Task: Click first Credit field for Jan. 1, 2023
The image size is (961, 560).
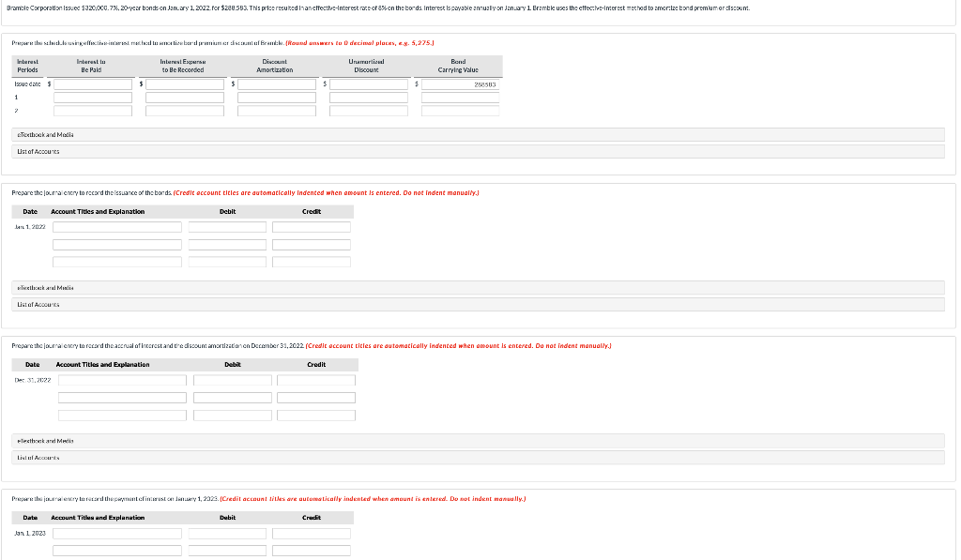Action: 312,534
